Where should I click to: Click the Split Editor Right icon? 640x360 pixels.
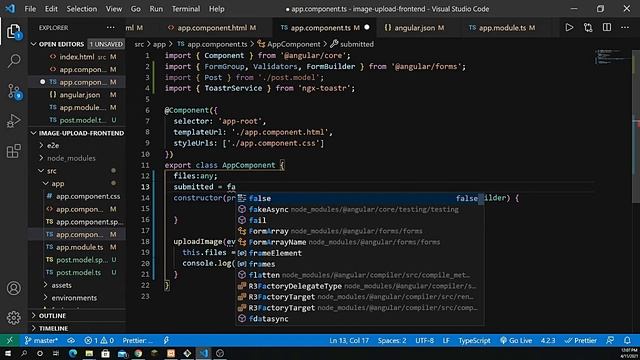607,27
